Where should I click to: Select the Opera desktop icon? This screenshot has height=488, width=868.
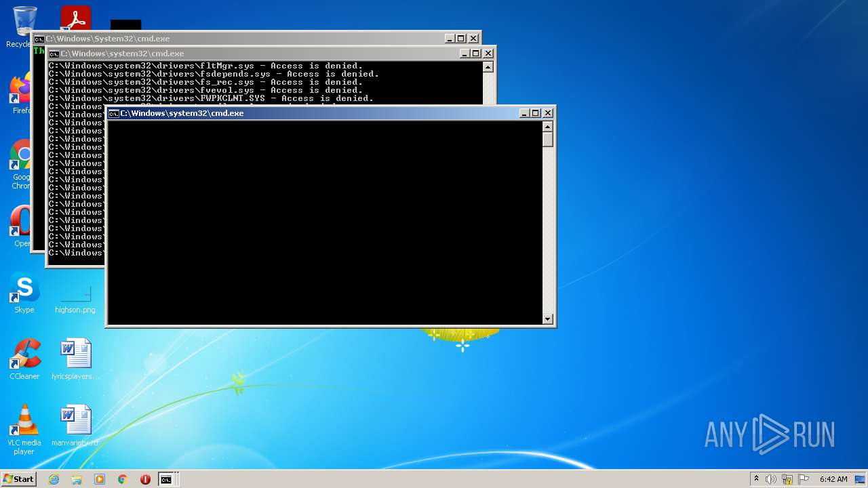[x=20, y=226]
